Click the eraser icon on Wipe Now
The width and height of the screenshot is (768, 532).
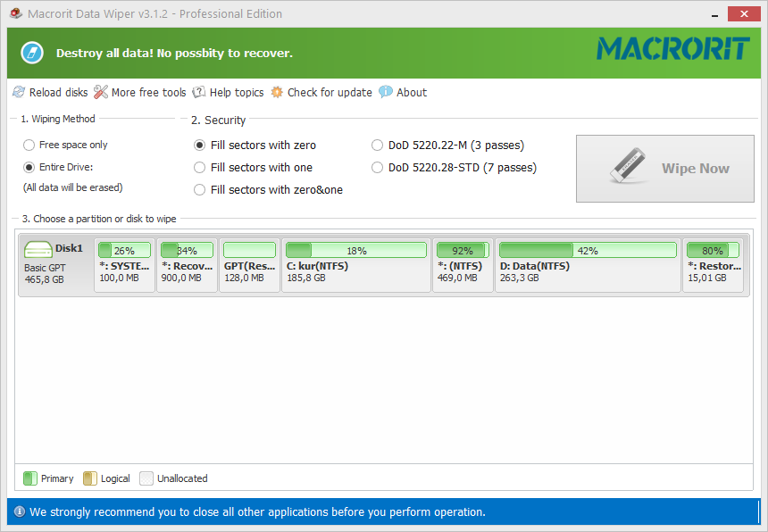(628, 165)
